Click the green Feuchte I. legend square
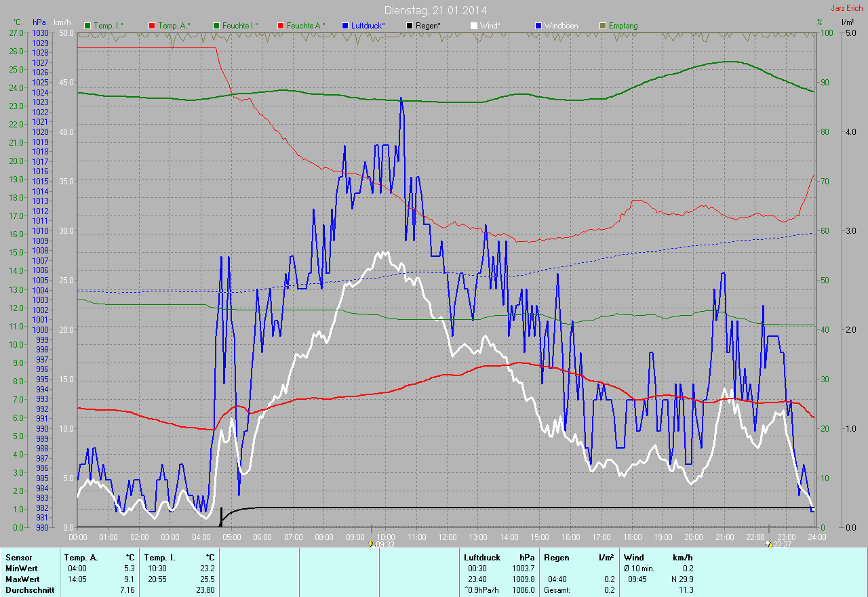Viewport: 868px width, 597px height. pyautogui.click(x=216, y=26)
